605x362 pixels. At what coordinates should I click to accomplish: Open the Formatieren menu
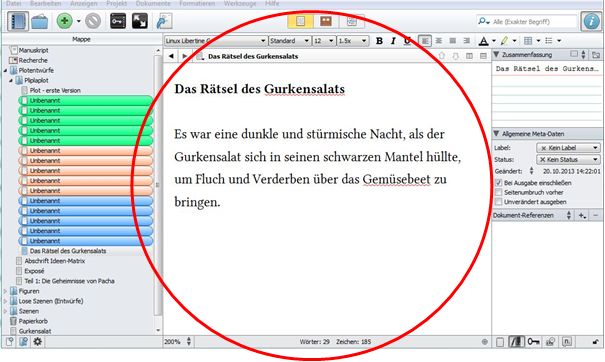point(197,3)
